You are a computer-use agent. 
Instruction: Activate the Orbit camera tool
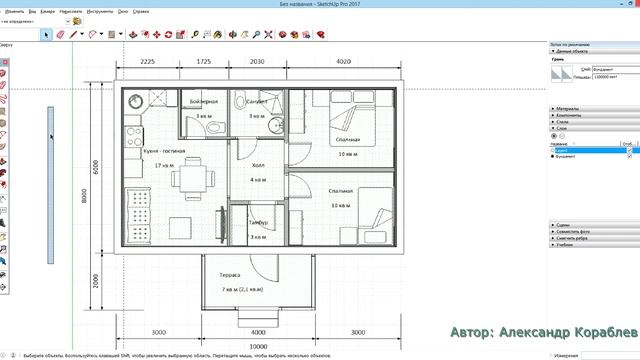coord(233,35)
